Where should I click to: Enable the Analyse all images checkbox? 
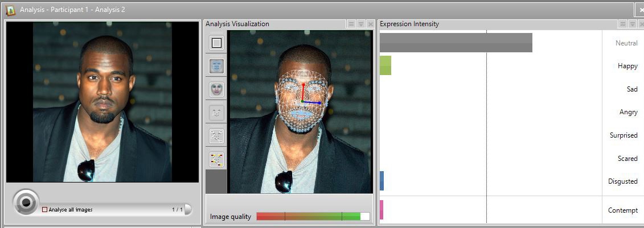pos(45,210)
